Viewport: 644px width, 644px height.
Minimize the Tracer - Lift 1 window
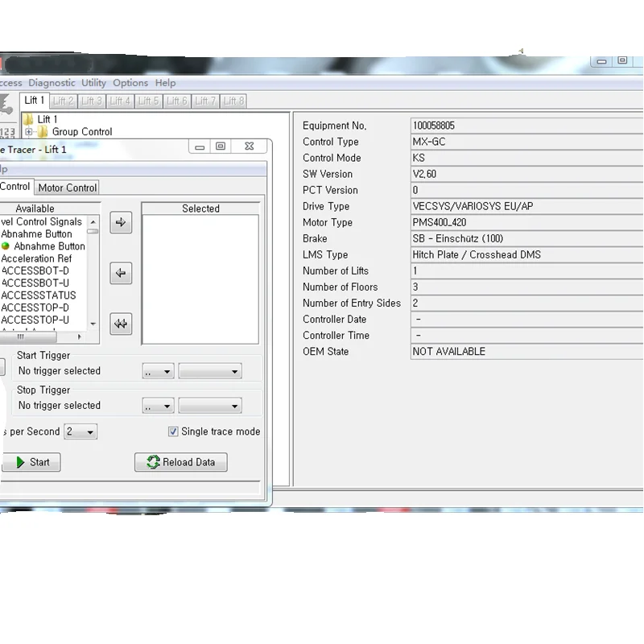[x=200, y=147]
